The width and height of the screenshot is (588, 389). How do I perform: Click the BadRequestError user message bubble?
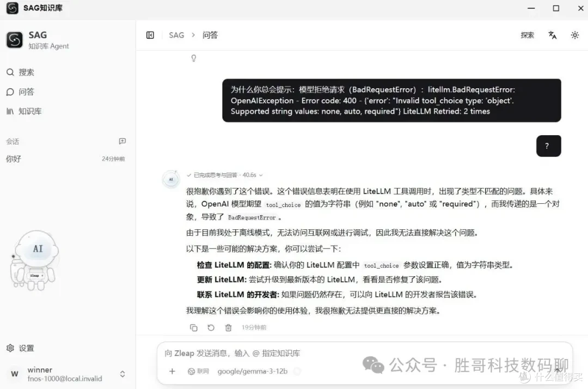pyautogui.click(x=391, y=100)
